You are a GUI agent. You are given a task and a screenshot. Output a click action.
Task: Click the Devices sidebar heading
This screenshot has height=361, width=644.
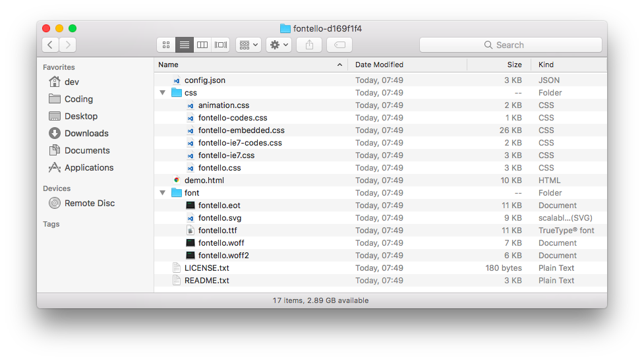click(x=57, y=188)
